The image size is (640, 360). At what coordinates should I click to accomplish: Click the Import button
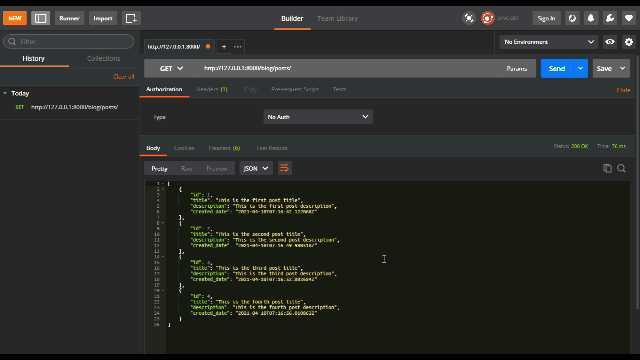(102, 18)
